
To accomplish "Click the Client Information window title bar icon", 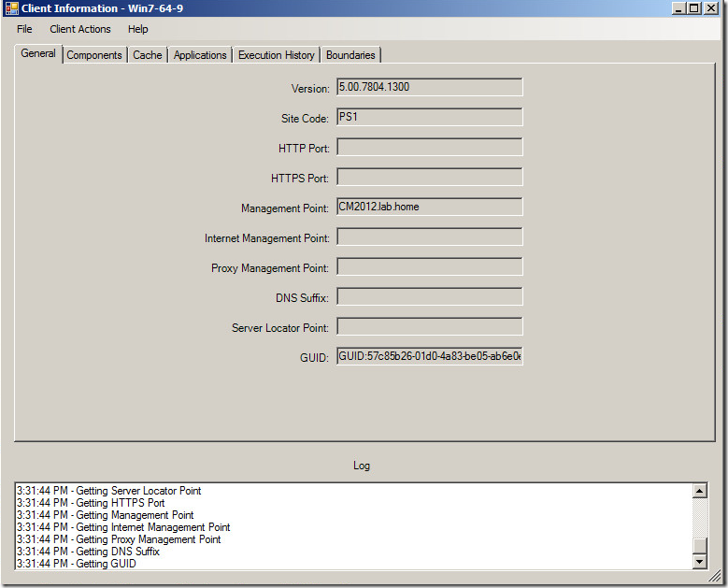I will pos(11,8).
